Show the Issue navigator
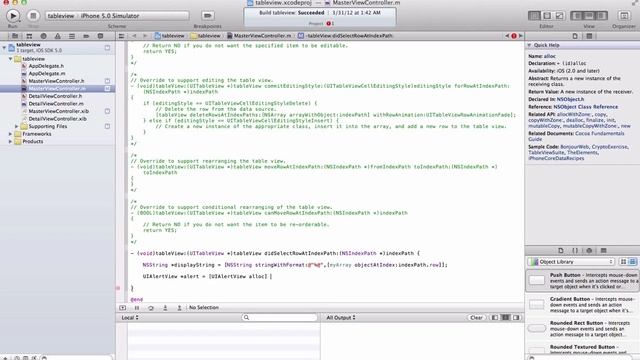Viewport: 640px width, 360px height. (x=58, y=36)
